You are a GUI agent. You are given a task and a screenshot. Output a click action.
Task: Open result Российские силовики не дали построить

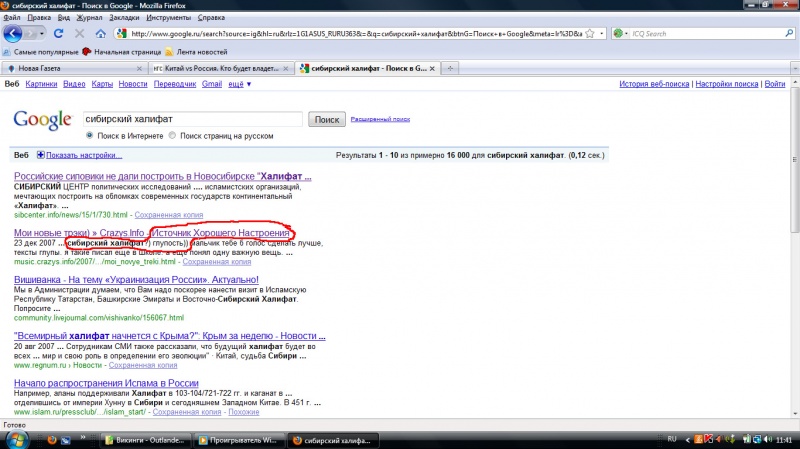tap(162, 176)
